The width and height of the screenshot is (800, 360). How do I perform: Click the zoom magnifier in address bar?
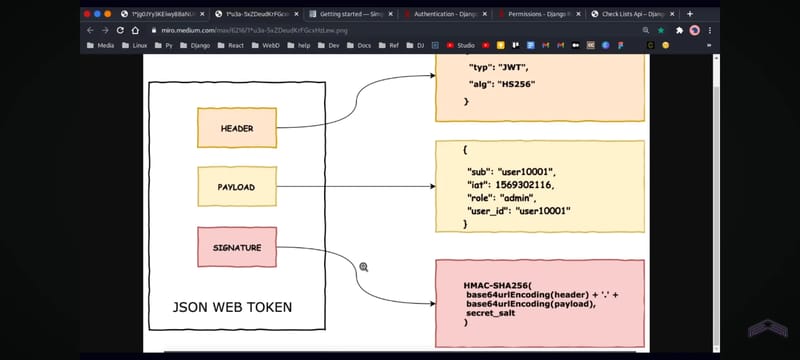(646, 31)
